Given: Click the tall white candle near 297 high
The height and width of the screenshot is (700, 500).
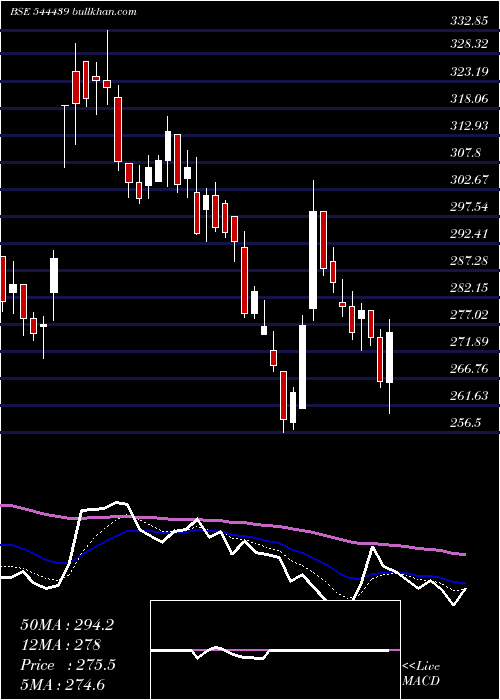Looking at the screenshot, I should (313, 260).
